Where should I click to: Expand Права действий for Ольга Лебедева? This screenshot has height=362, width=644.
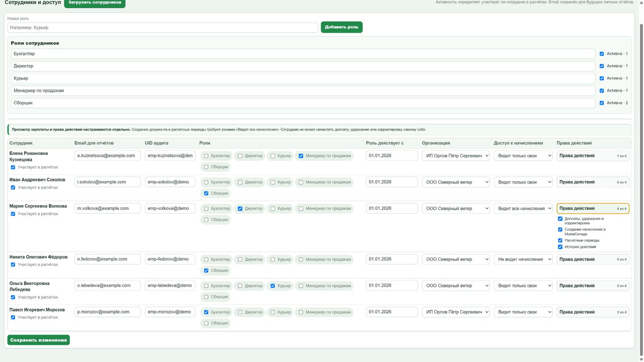[593, 286]
